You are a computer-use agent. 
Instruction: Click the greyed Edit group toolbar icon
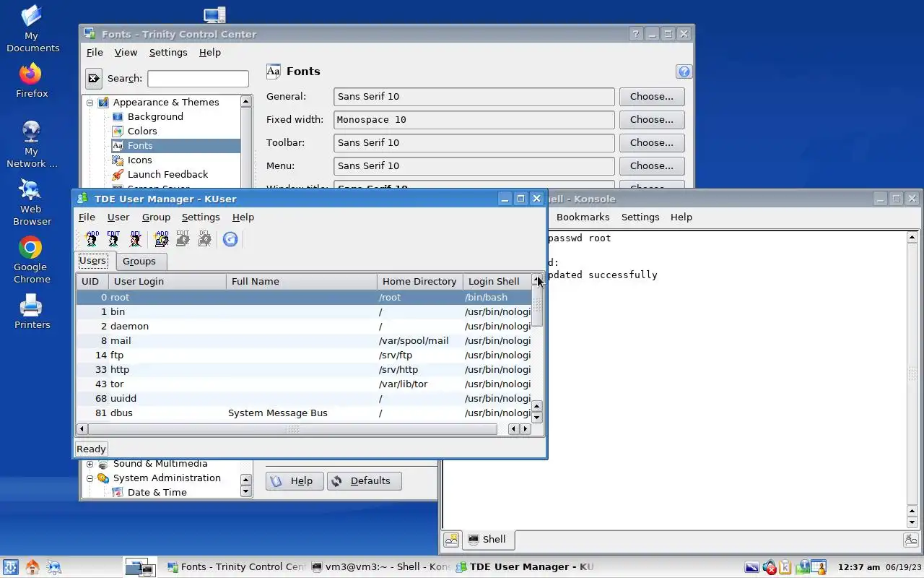tap(183, 239)
